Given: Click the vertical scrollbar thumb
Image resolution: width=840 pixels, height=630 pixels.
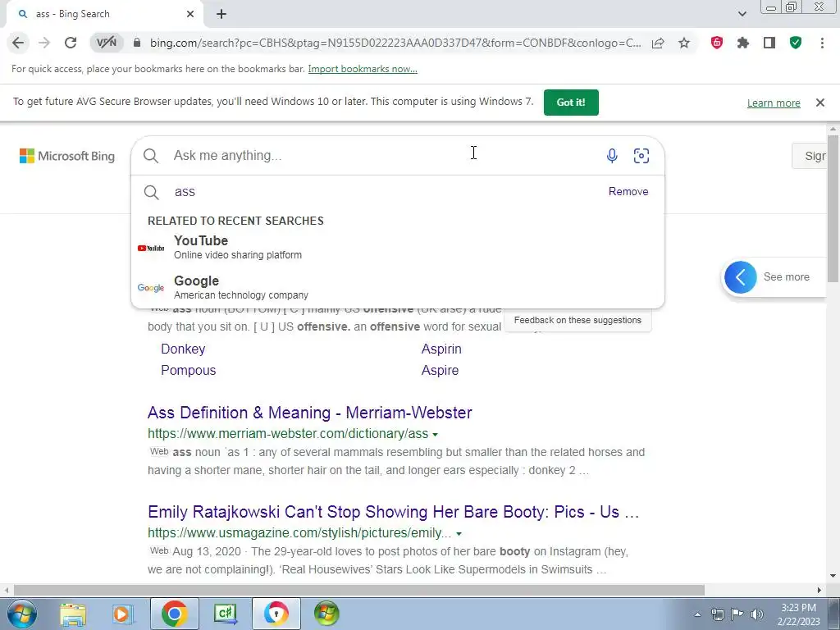Looking at the screenshot, I should [833, 209].
